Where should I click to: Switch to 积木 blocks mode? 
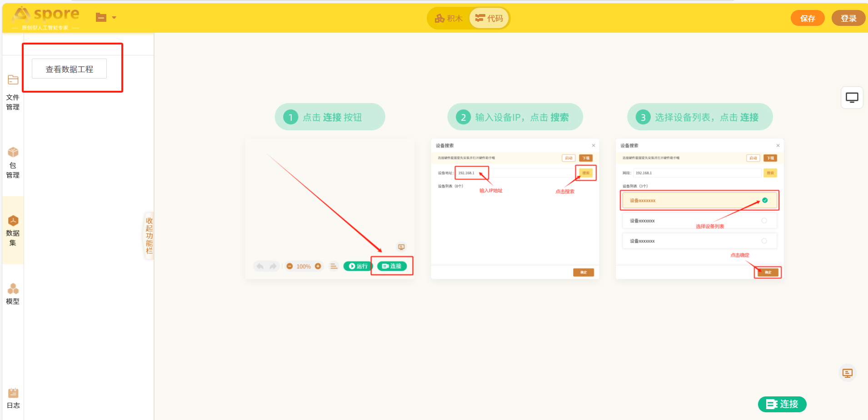[x=449, y=19]
